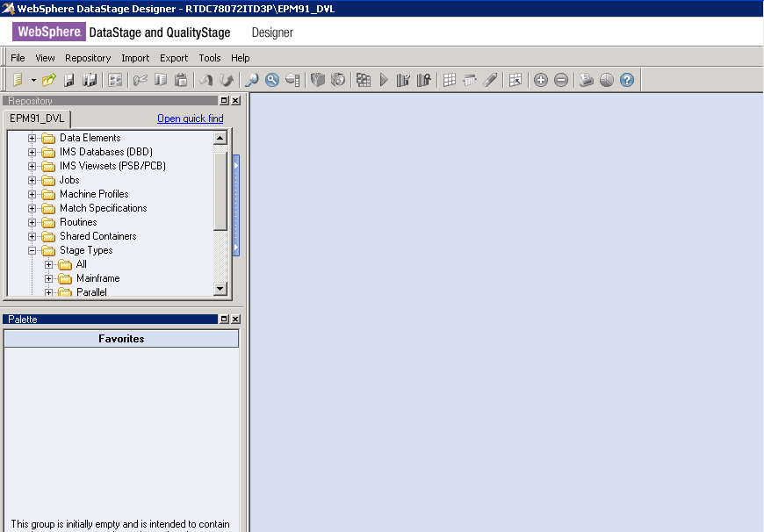Click the repository tree scroll up arrow
764x532 pixels.
pos(220,139)
